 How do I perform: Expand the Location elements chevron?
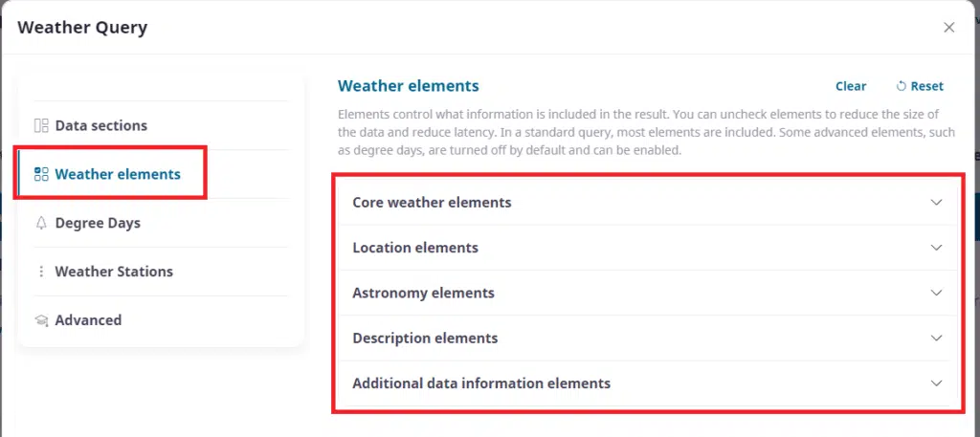pyautogui.click(x=937, y=248)
